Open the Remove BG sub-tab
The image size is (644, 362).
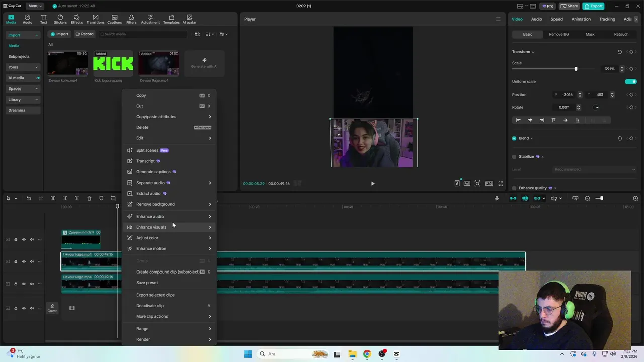558,34
